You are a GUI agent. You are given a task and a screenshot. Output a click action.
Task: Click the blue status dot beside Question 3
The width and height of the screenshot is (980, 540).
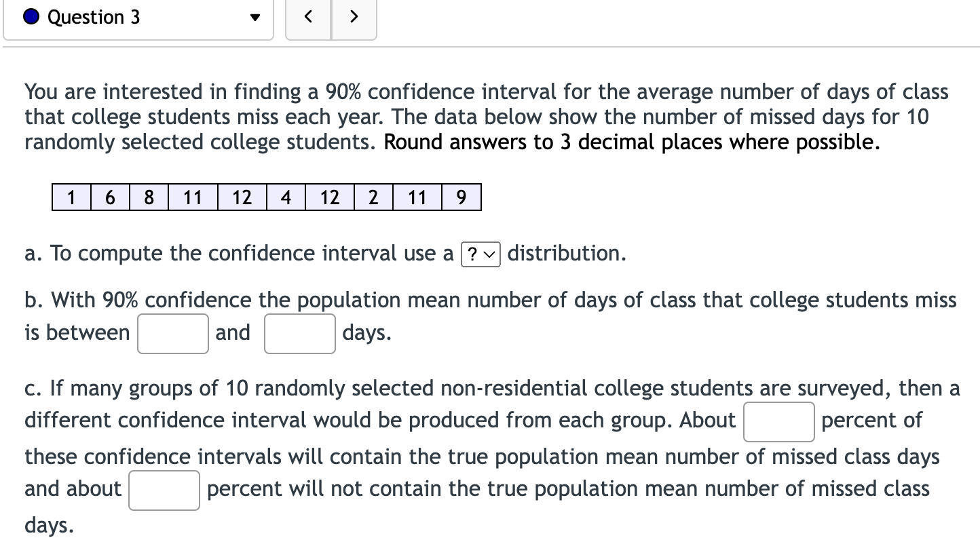coord(30,17)
